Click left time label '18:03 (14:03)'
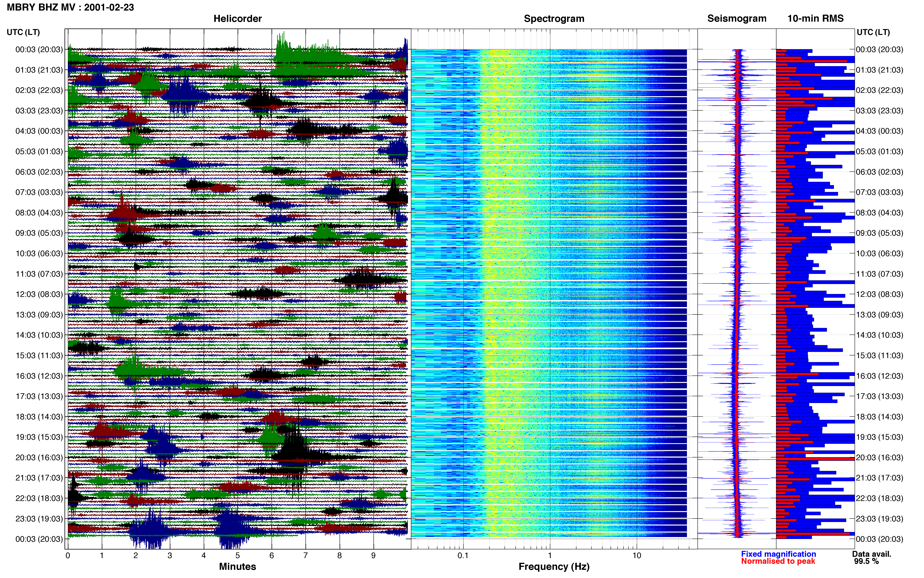This screenshot has width=924, height=578. [x=39, y=417]
